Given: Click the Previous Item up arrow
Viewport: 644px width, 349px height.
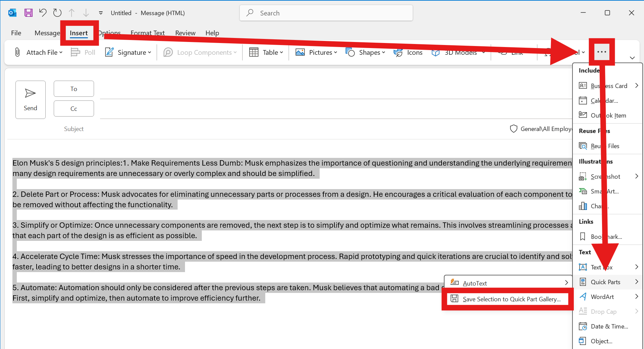Looking at the screenshot, I should coord(72,13).
